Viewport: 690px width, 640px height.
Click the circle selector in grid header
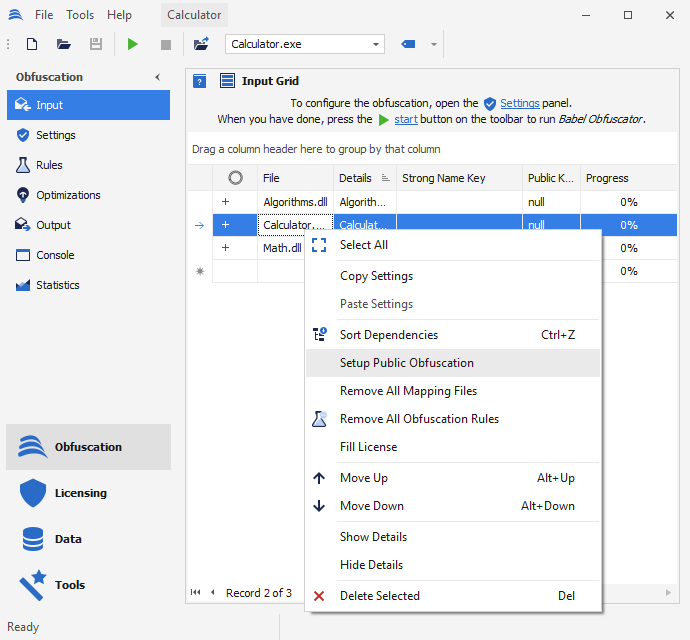tap(235, 178)
